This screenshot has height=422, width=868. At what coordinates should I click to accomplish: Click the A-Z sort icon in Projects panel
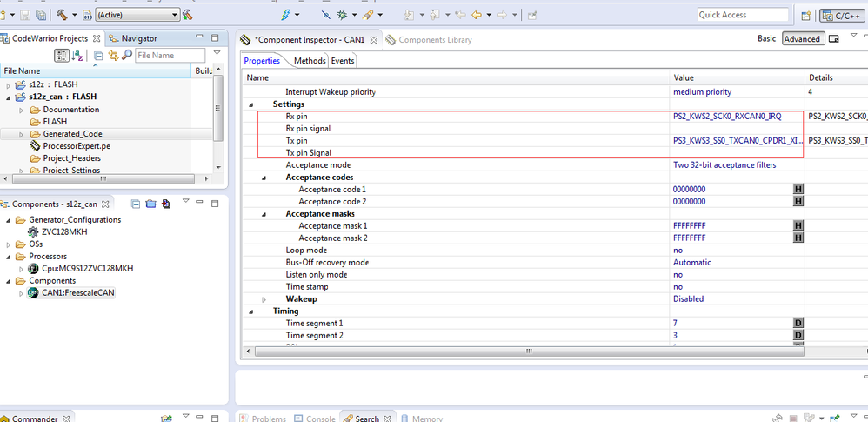pyautogui.click(x=77, y=56)
